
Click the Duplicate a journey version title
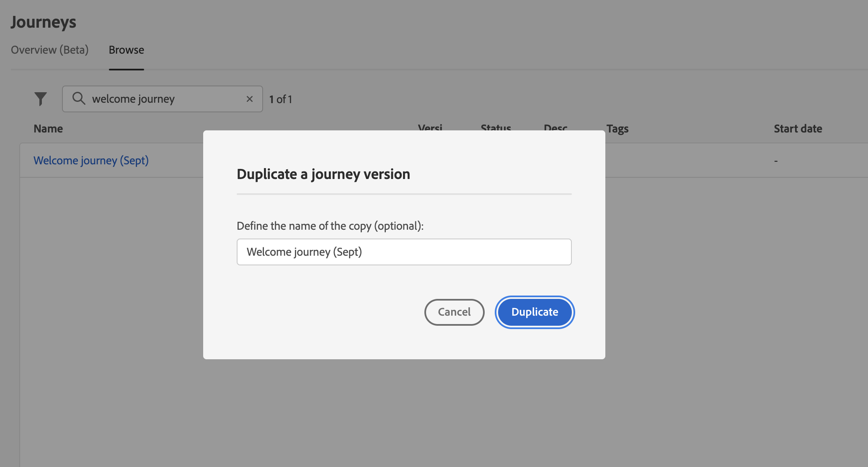(323, 174)
